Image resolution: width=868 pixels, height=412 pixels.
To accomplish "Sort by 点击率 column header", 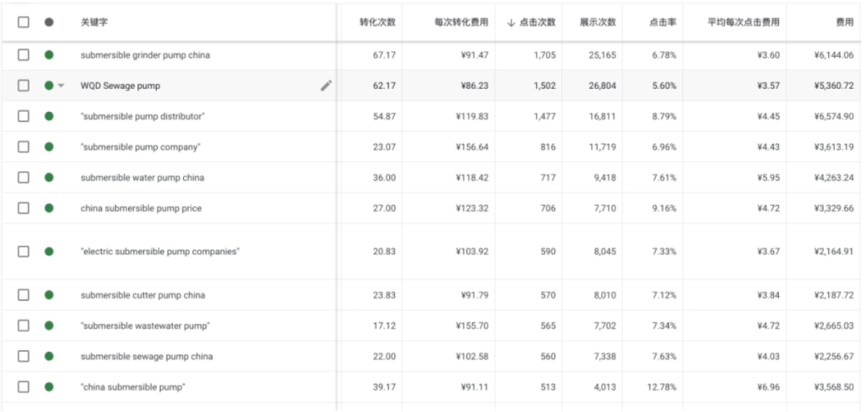I will tap(662, 22).
